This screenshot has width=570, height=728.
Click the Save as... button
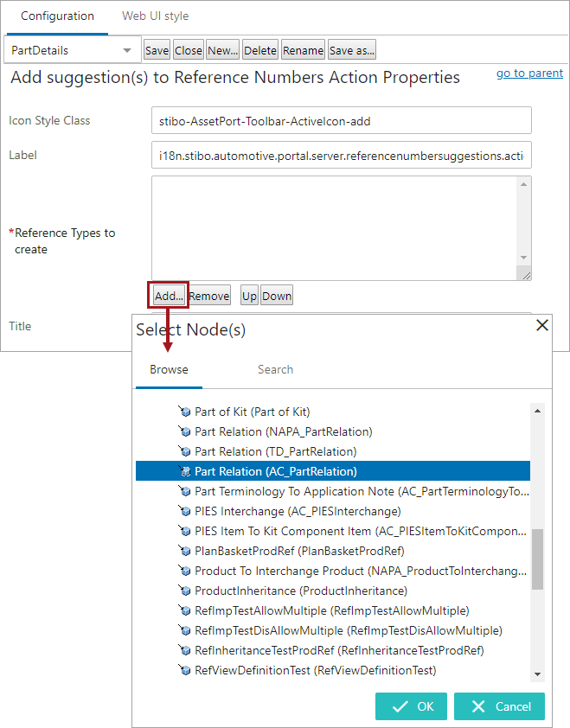click(352, 50)
